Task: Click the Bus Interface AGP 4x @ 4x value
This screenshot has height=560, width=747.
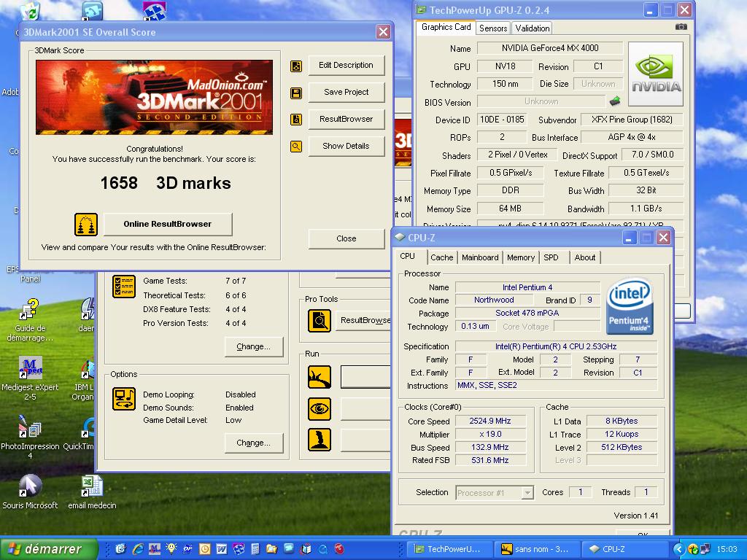Action: pos(632,137)
